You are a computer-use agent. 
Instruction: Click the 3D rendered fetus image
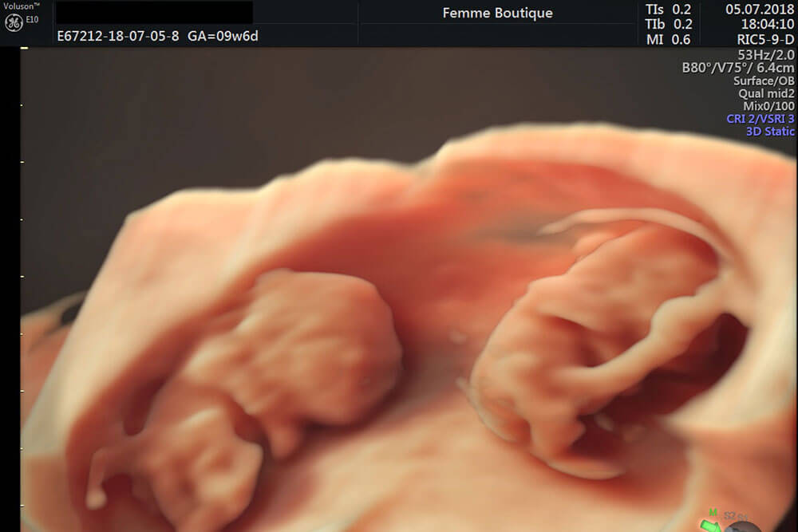(x=409, y=290)
